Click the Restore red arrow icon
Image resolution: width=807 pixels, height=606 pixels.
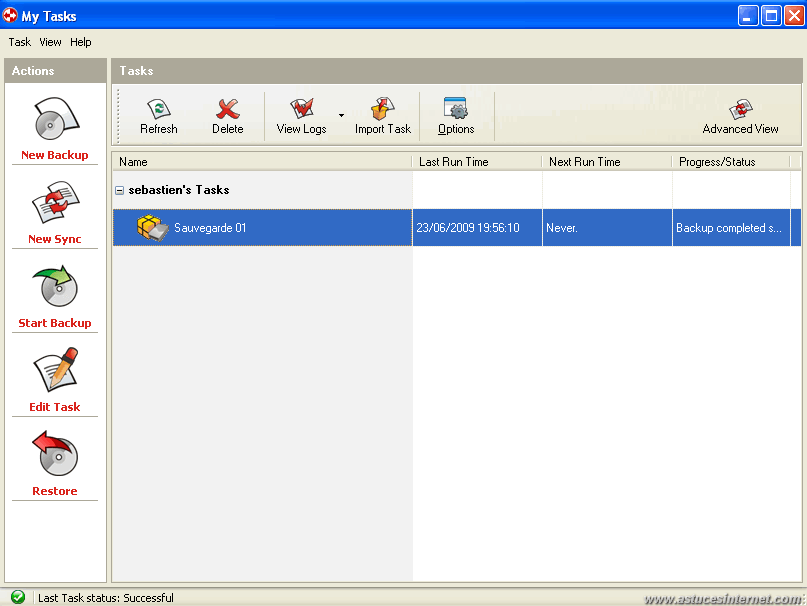pyautogui.click(x=55, y=454)
